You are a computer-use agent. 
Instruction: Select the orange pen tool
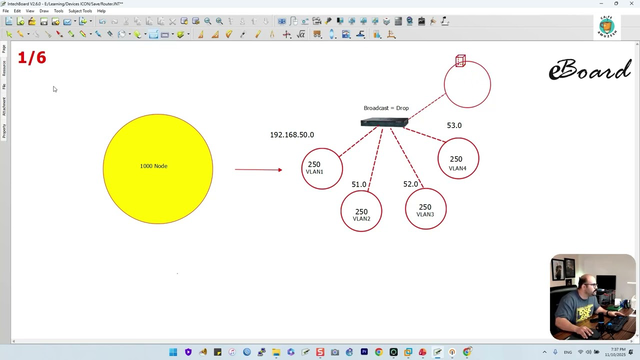pyautogui.click(x=20, y=35)
